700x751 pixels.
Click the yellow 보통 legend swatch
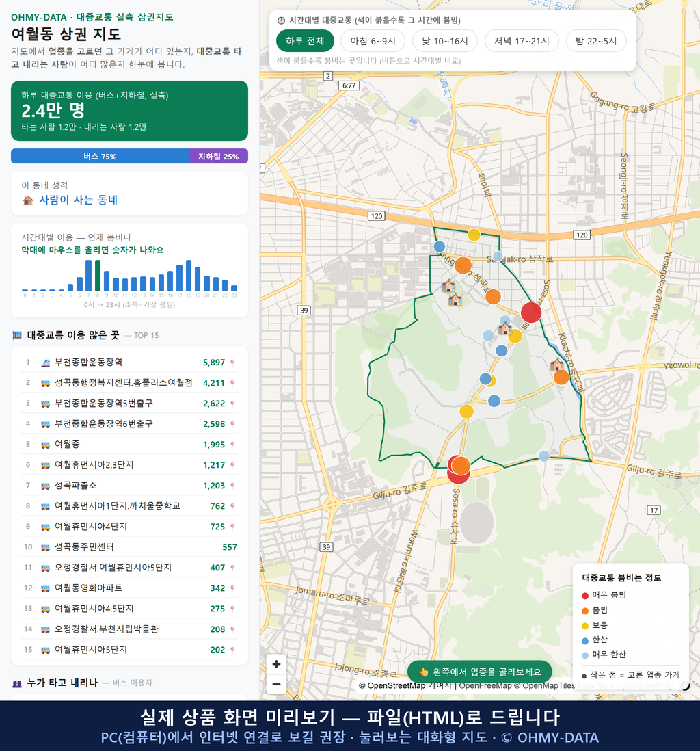tap(584, 626)
